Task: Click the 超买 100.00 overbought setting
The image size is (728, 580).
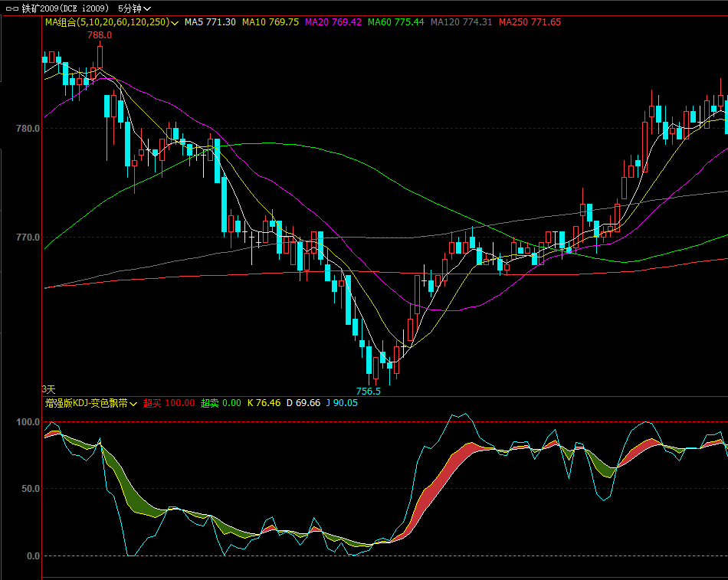Action: [169, 403]
